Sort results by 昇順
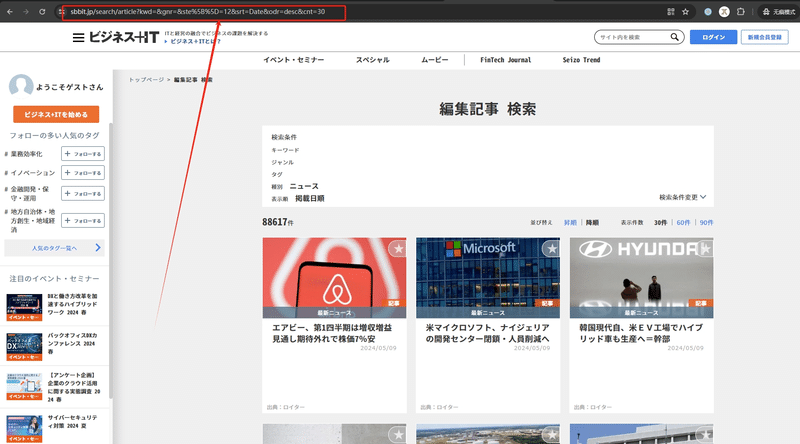Viewport: 800px width, 444px height. click(570, 223)
